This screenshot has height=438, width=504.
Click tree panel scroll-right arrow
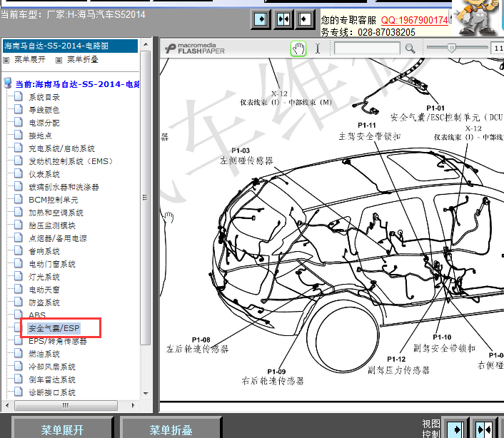[133, 405]
